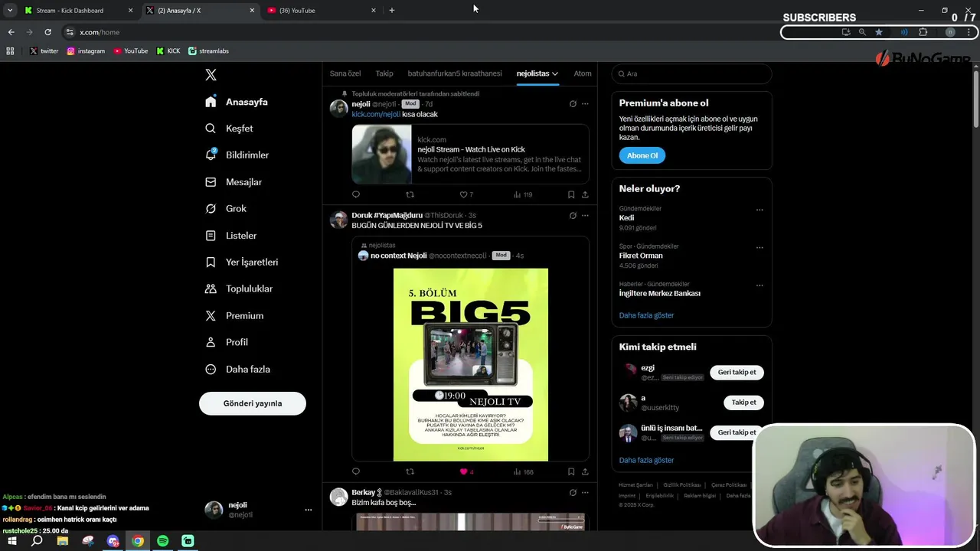Viewport: 980px width, 551px height.
Task: Open Anasayfa home in sidebar
Action: point(237,102)
